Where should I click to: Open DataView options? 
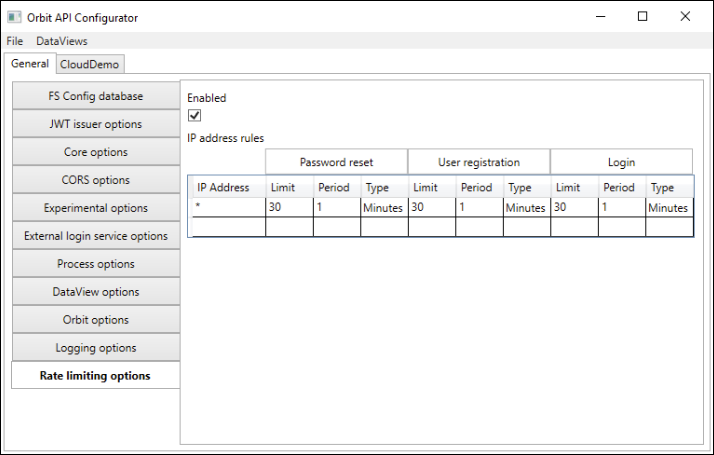[x=96, y=292]
